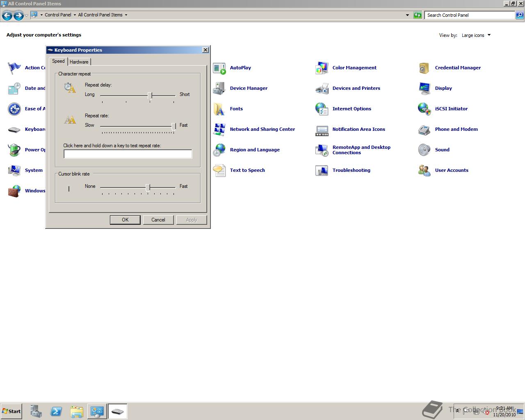Open the Power Options icon

point(14,150)
